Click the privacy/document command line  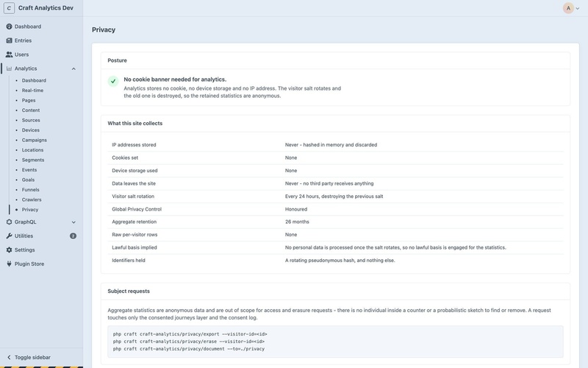[x=189, y=349]
